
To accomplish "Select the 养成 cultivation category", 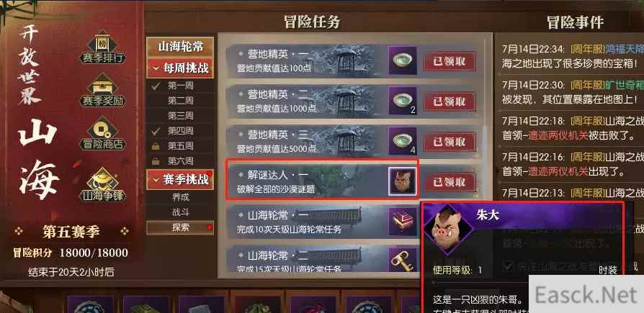I will tap(180, 197).
